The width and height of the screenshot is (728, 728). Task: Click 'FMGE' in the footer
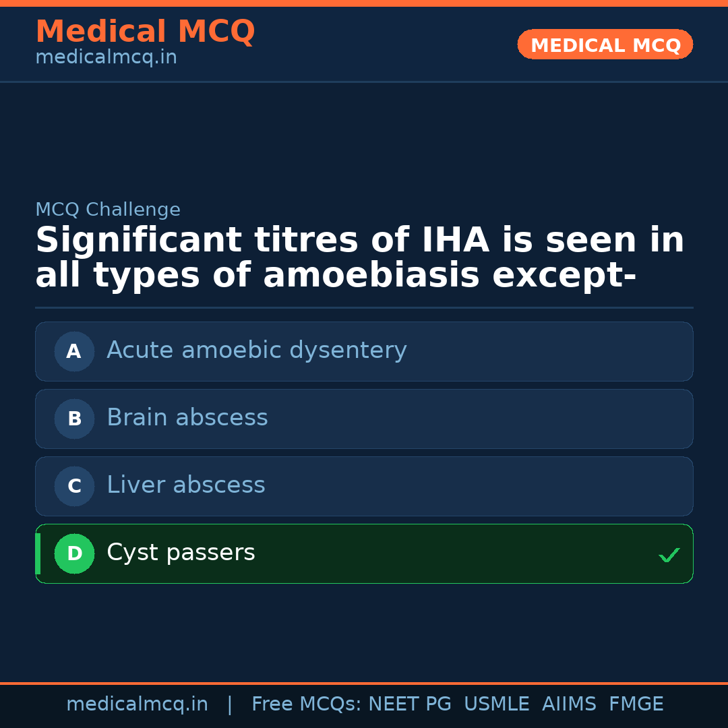(636, 704)
